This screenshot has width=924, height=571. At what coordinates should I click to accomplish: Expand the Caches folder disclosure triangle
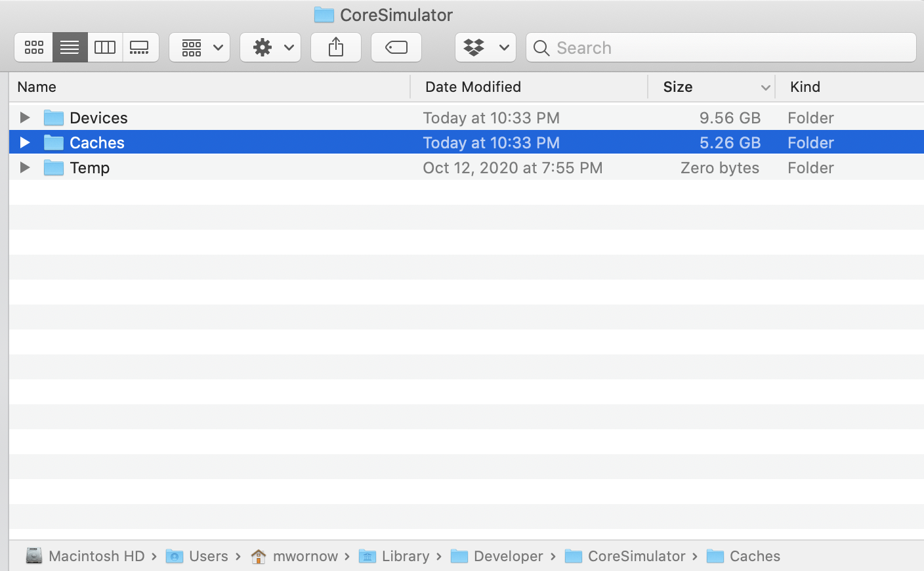pos(25,142)
